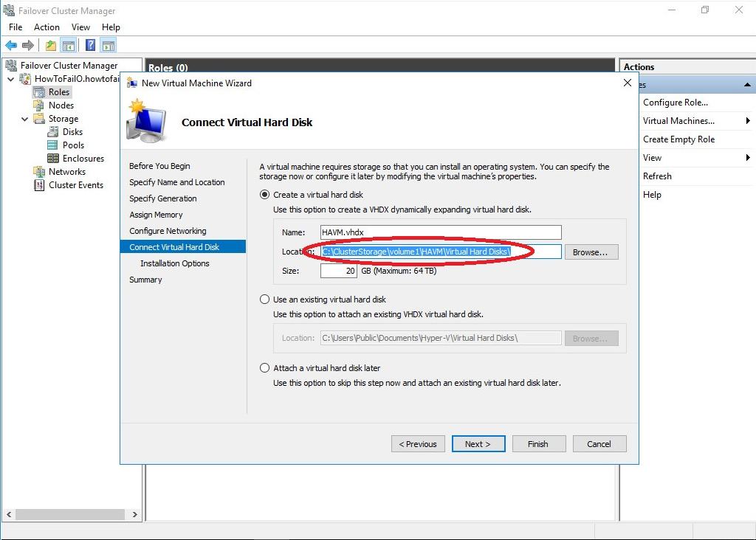The image size is (756, 540).
Task: Go to Assign Memory wizard step
Action: click(x=156, y=215)
